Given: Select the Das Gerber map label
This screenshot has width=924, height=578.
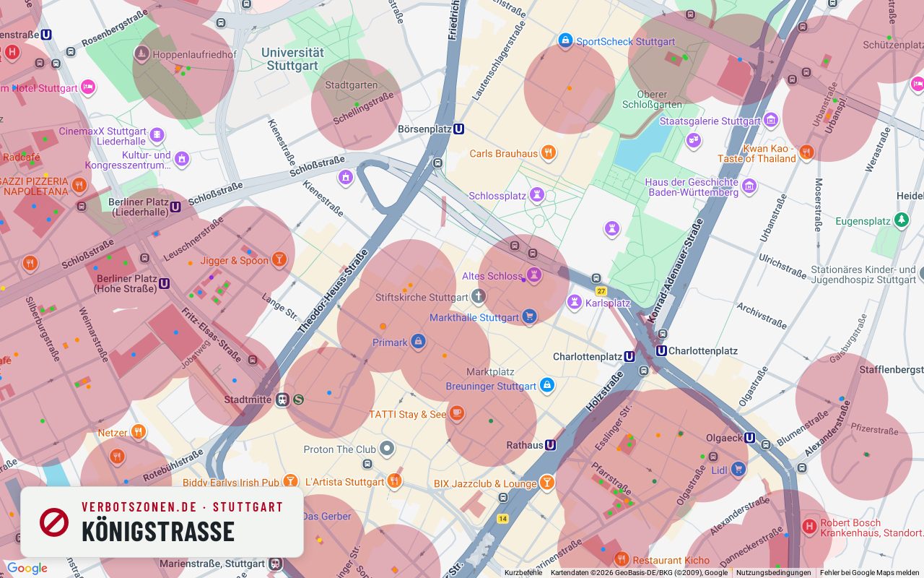Looking at the screenshot, I should pyautogui.click(x=326, y=516).
